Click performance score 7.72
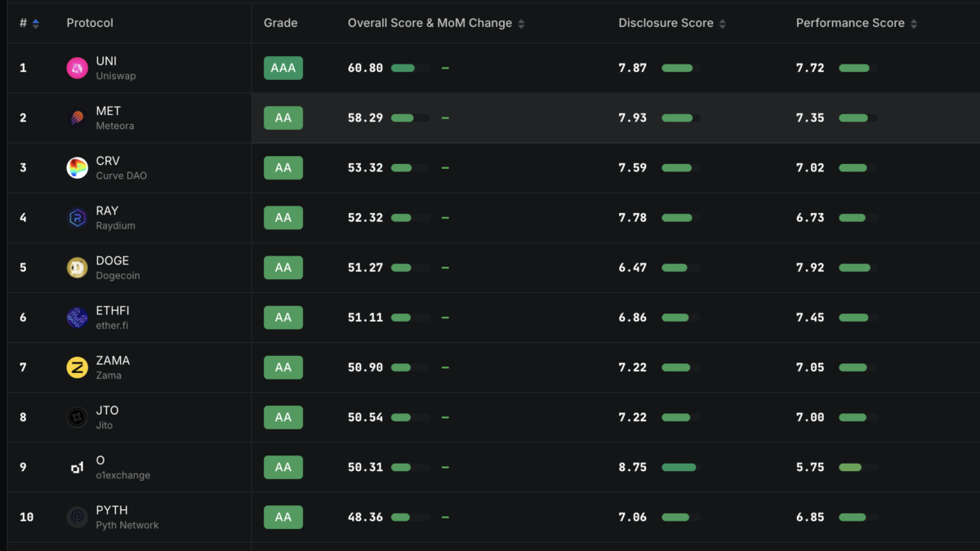This screenshot has height=551, width=980. 810,68
